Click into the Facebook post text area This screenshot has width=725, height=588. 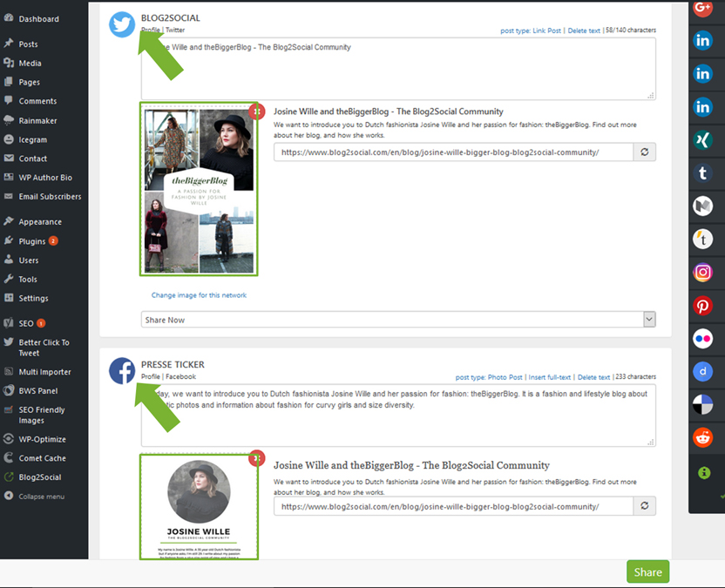pyautogui.click(x=398, y=416)
